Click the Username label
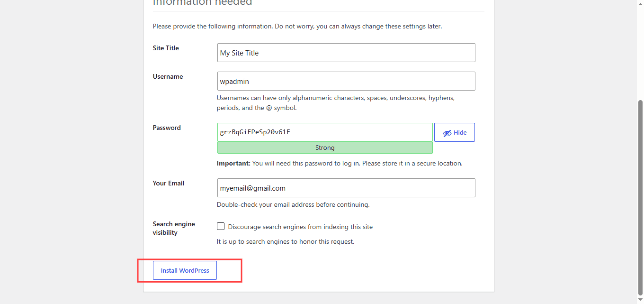Image resolution: width=644 pixels, height=304 pixels. [x=168, y=76]
